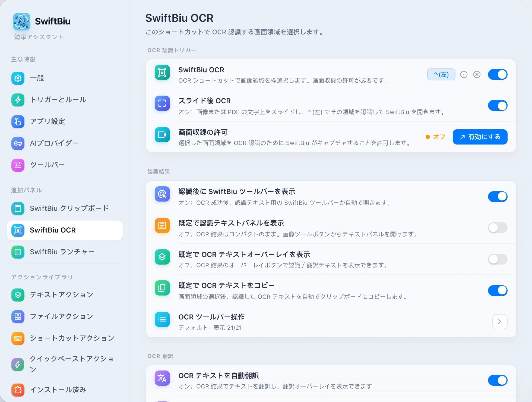The width and height of the screenshot is (532, 402).
Task: Click the クイックペーストアクション bolt icon
Action: (x=18, y=365)
